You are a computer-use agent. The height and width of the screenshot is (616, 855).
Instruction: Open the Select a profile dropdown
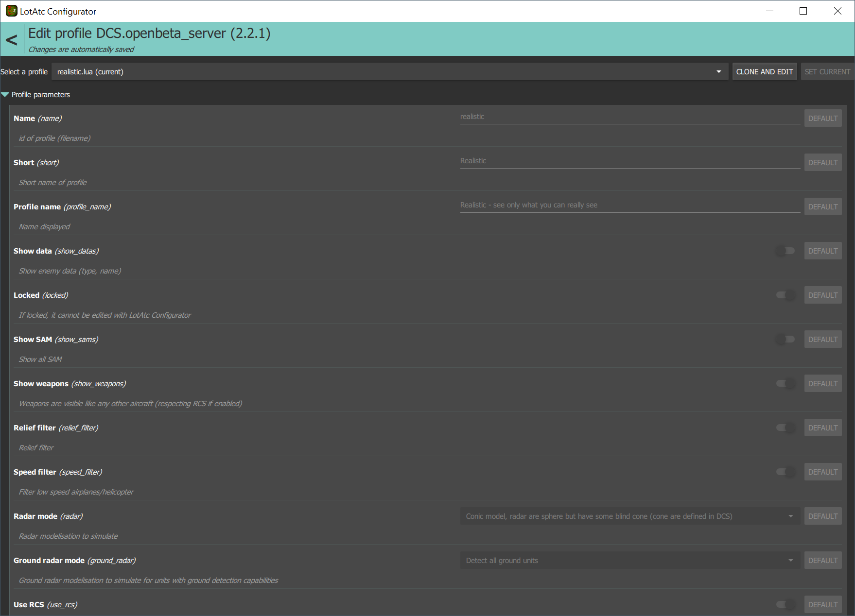[x=390, y=72]
